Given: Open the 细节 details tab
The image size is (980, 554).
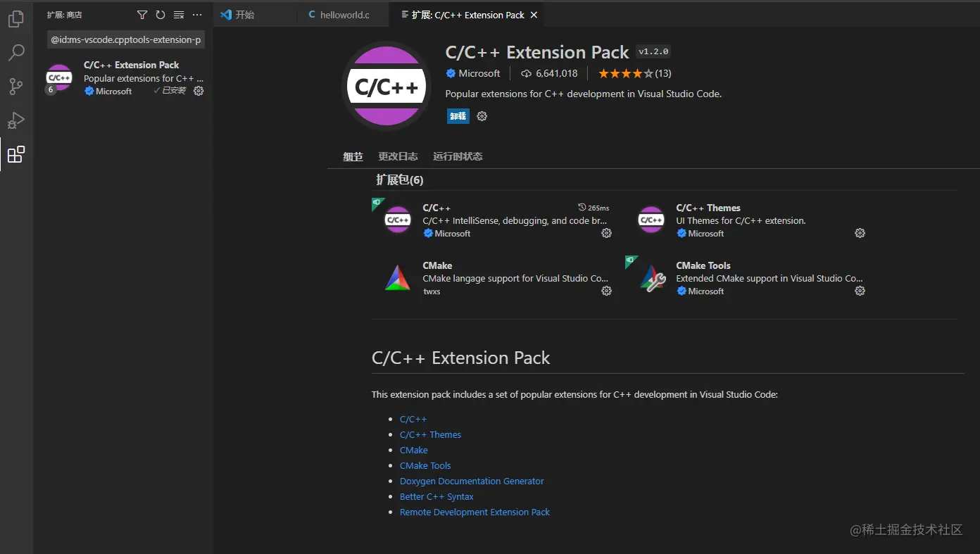Looking at the screenshot, I should pyautogui.click(x=353, y=156).
